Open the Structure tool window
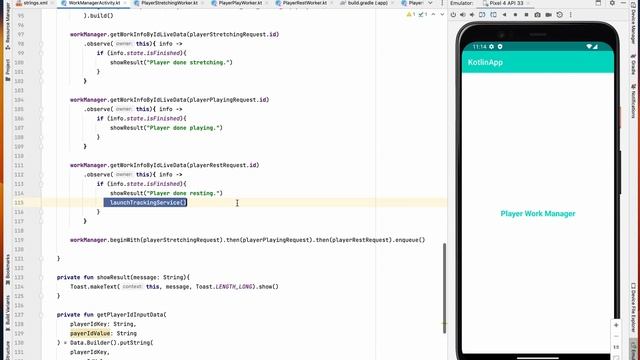This screenshot has height=360, width=640. [x=8, y=351]
